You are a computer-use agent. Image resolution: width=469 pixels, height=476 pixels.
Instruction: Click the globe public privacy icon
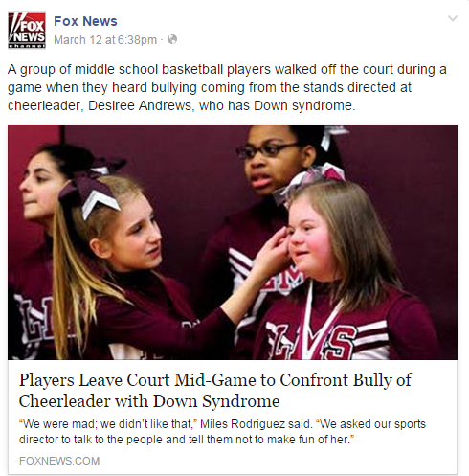tap(172, 39)
